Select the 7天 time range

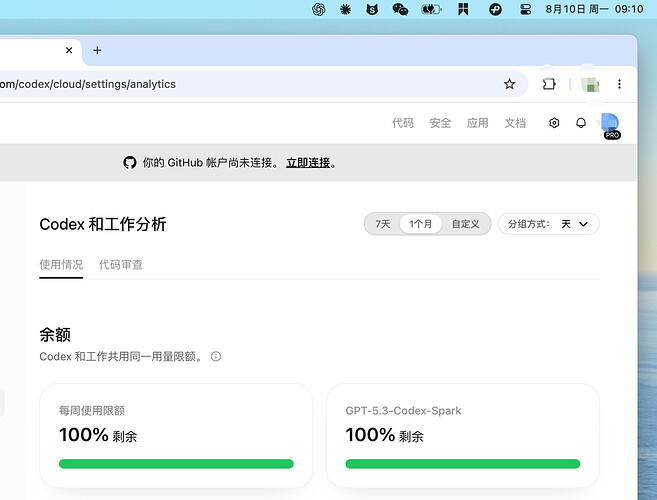click(383, 224)
